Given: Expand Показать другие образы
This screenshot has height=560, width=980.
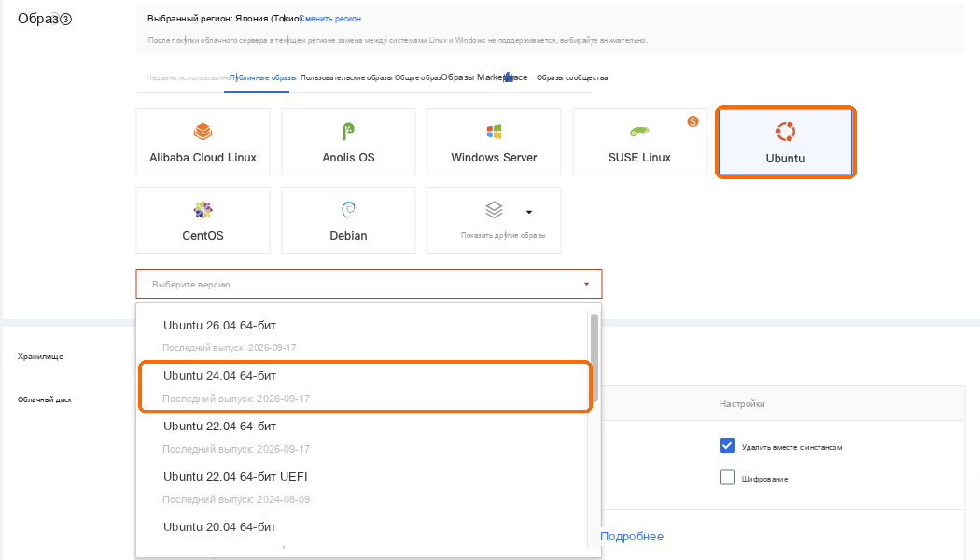Looking at the screenshot, I should click(x=494, y=220).
